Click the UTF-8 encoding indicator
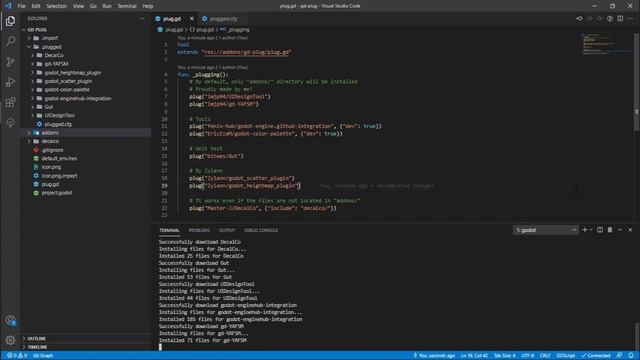Screen dimensions: 640x360 527,356
